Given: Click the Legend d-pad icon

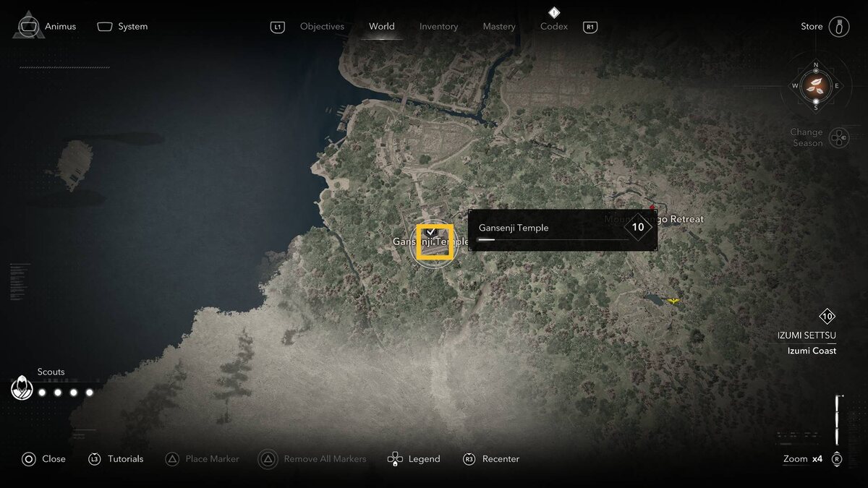Looking at the screenshot, I should pos(395,459).
